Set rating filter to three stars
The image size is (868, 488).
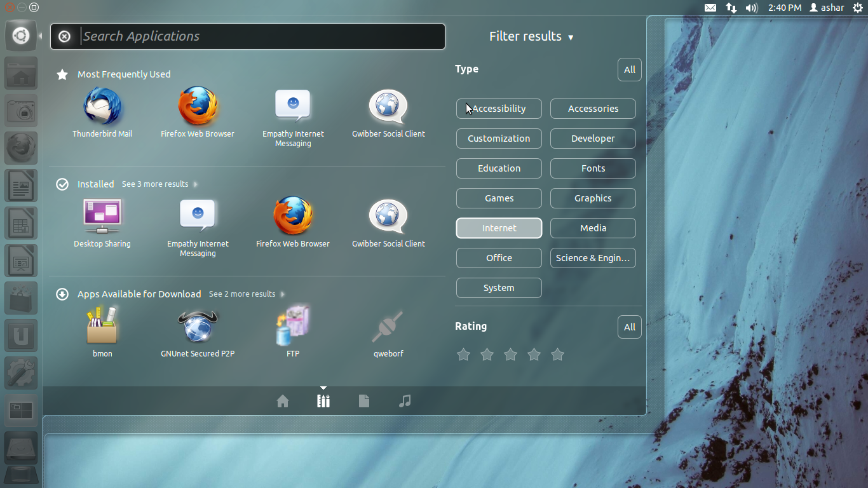coord(510,355)
